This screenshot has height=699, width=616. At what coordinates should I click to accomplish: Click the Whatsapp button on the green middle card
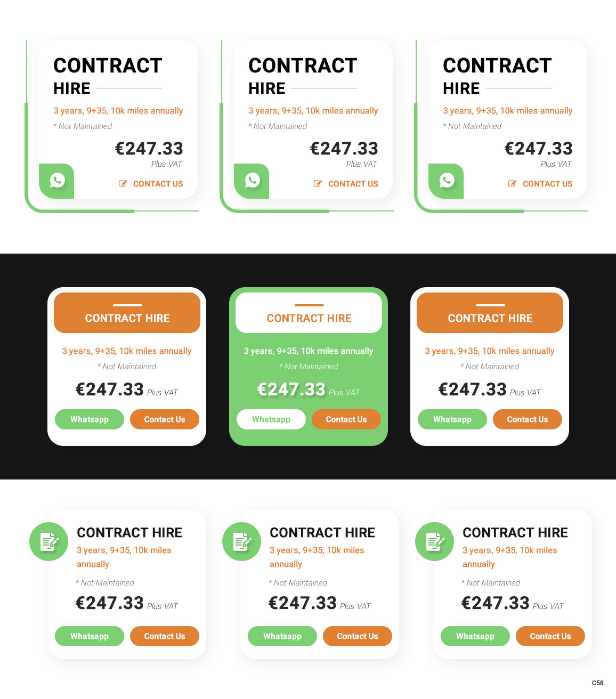[x=271, y=419]
